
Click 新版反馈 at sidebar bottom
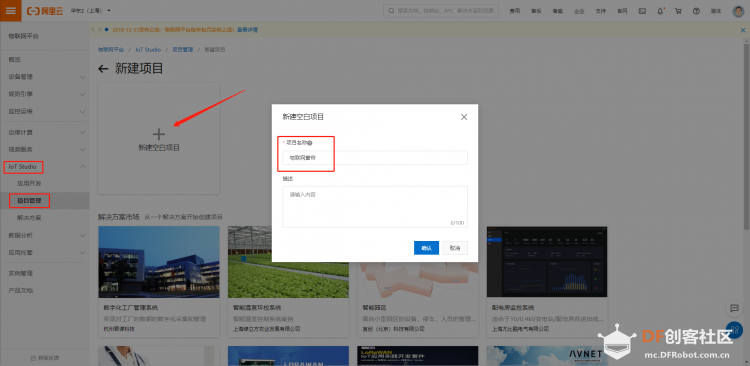[x=45, y=358]
